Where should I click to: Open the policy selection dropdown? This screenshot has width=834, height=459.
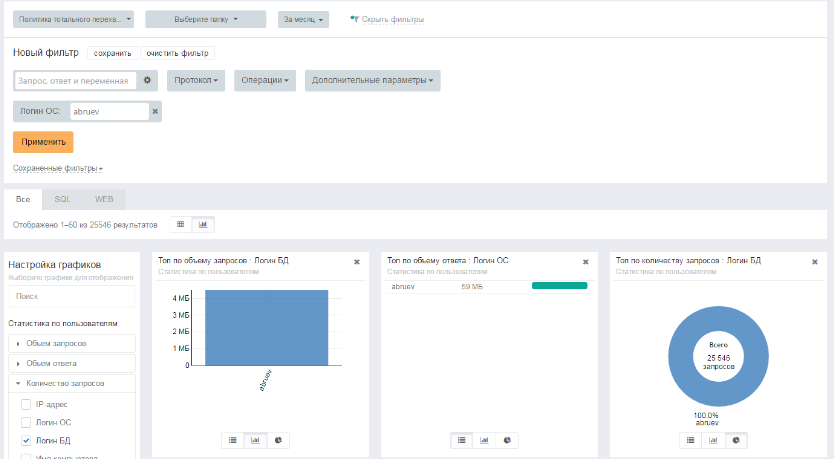tap(73, 19)
